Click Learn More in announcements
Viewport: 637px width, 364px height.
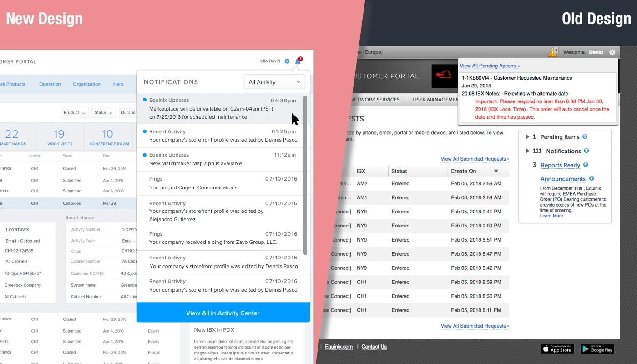(x=551, y=216)
